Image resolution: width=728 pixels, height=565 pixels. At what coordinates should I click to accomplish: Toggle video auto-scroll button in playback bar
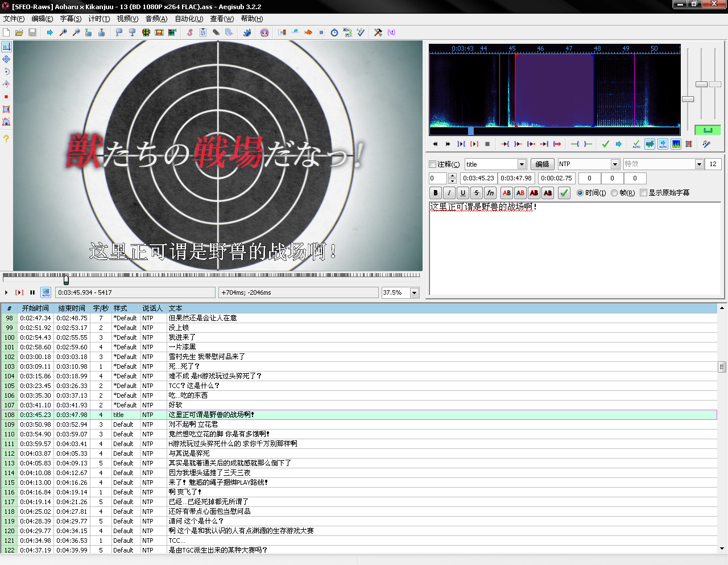coord(46,292)
